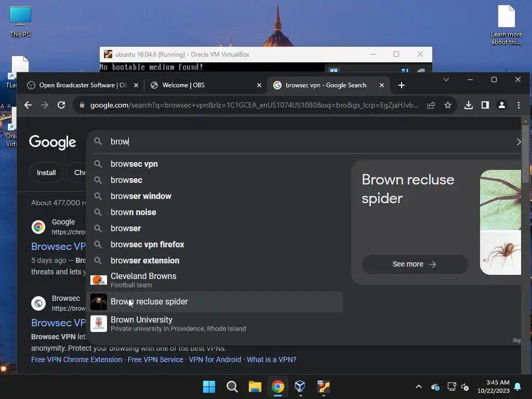The image size is (532, 399).
Task: Open the lower spider photo in the panel
Action: click(500, 253)
